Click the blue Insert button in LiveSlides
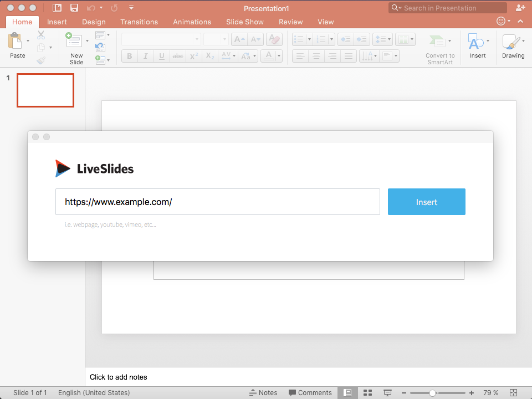The image size is (532, 399). click(427, 202)
